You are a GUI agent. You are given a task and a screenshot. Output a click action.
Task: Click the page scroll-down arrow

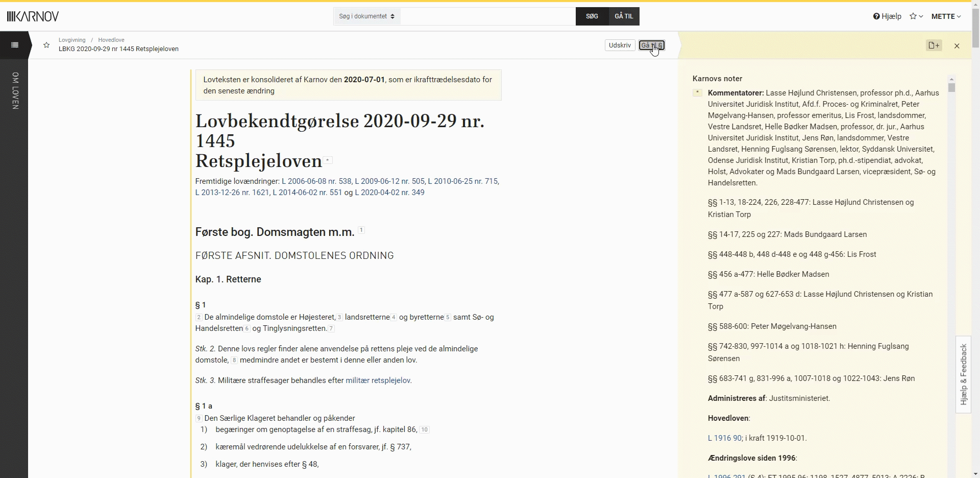click(975, 474)
